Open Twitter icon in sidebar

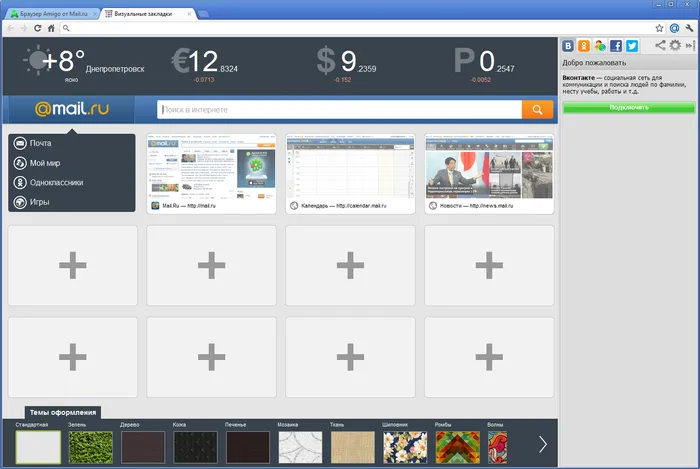tap(632, 46)
